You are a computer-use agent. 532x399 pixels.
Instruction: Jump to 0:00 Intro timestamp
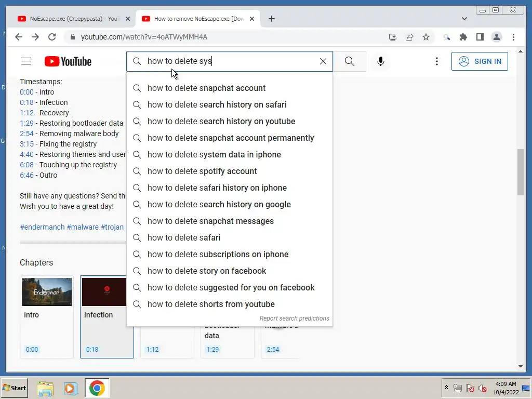(x=26, y=92)
